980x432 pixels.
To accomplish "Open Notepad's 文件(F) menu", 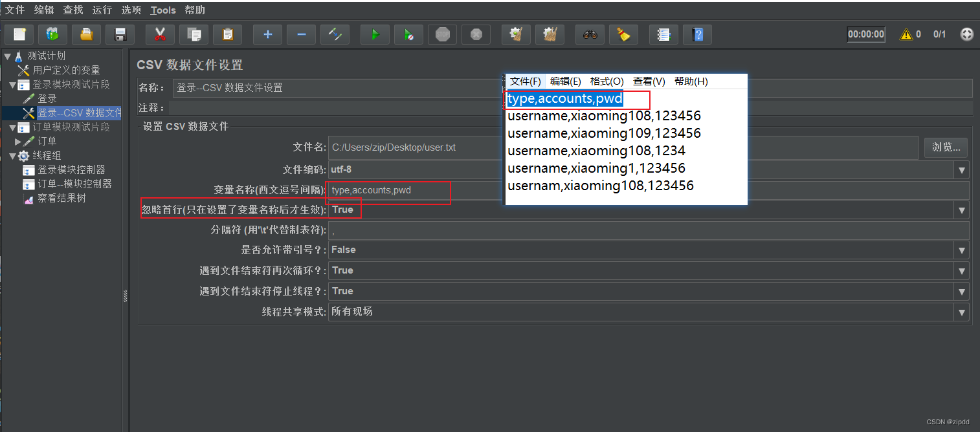I will (x=525, y=81).
